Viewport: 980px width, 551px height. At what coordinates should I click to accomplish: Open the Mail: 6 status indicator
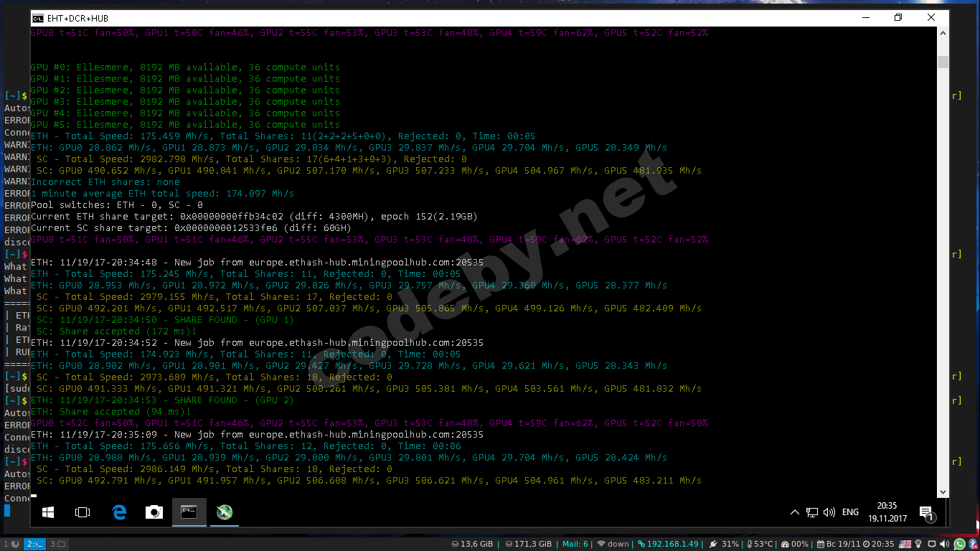pyautogui.click(x=576, y=545)
